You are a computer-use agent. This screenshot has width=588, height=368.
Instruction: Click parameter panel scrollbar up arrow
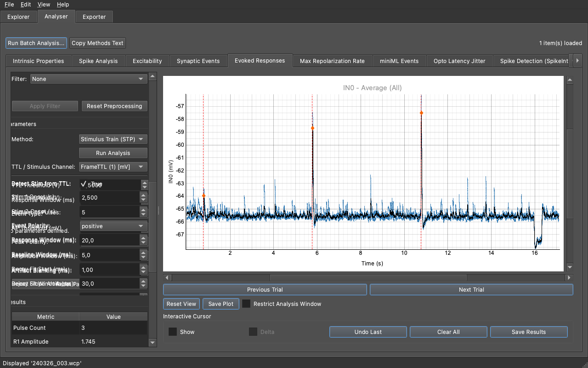[153, 76]
